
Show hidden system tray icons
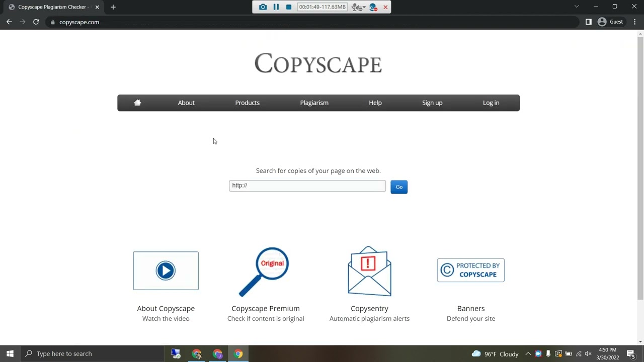(528, 354)
